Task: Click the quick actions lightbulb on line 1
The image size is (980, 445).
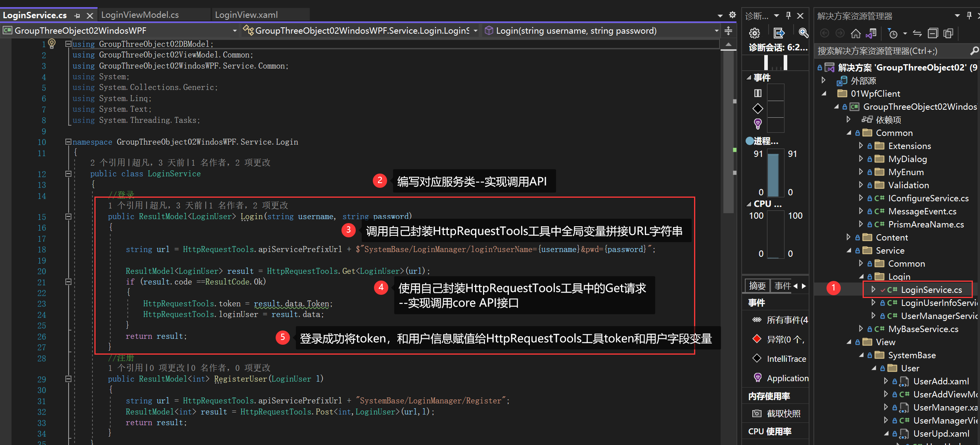Action: click(52, 43)
